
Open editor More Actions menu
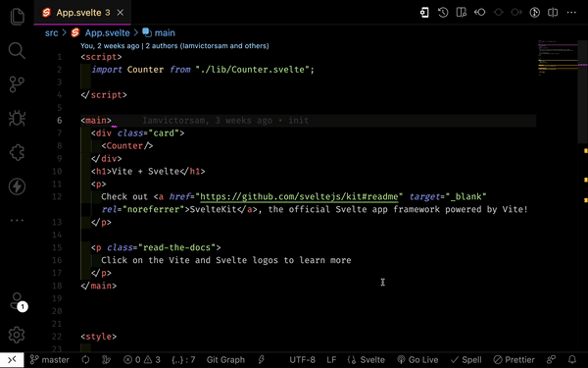click(x=571, y=13)
